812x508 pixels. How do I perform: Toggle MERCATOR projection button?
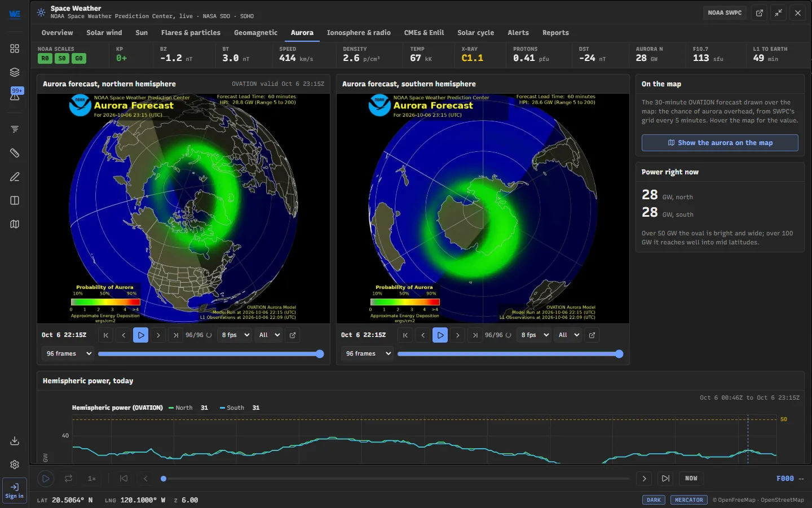[689, 500]
